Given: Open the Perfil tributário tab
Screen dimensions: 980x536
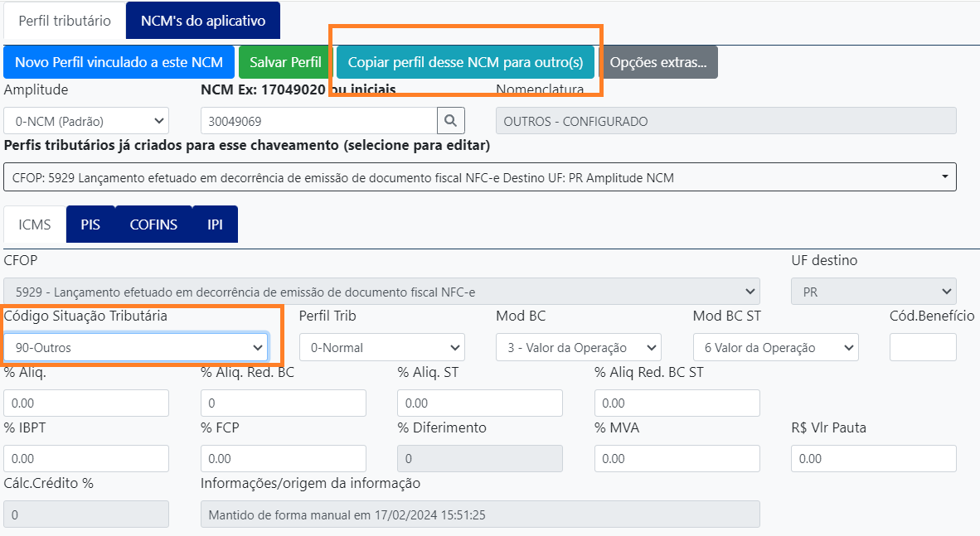Looking at the screenshot, I should click(65, 21).
